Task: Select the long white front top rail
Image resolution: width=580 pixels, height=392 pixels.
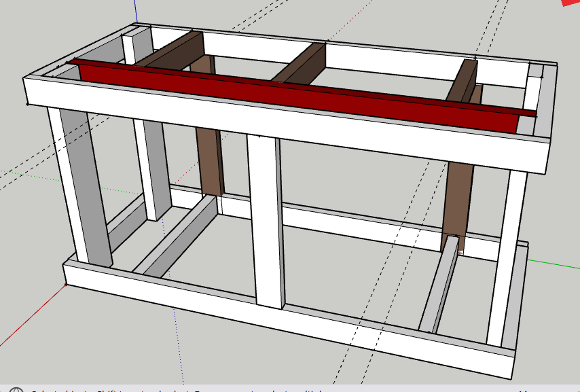Action: coord(287,124)
